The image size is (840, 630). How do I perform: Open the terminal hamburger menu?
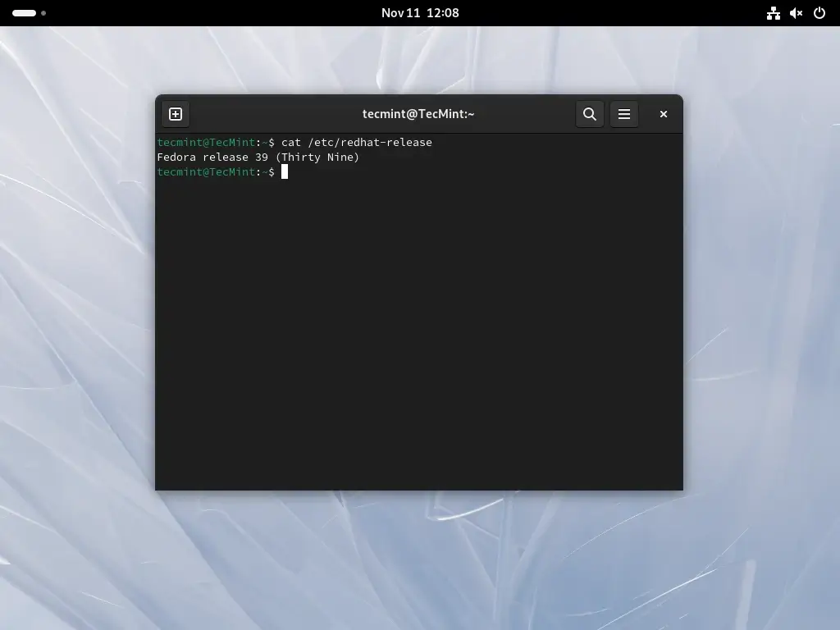624,114
